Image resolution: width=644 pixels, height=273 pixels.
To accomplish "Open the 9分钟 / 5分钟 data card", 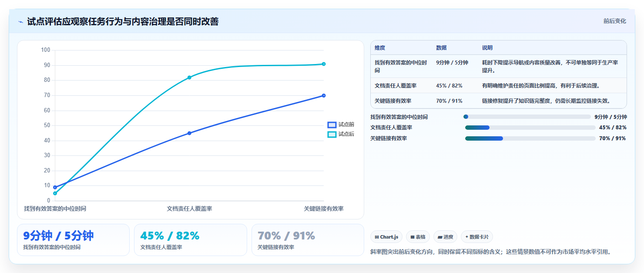I will pos(73,240).
